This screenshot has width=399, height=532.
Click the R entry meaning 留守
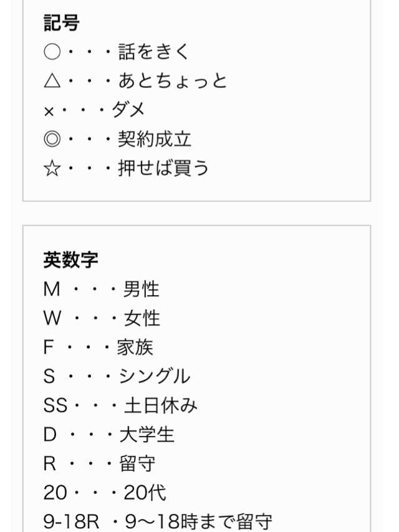click(x=99, y=464)
